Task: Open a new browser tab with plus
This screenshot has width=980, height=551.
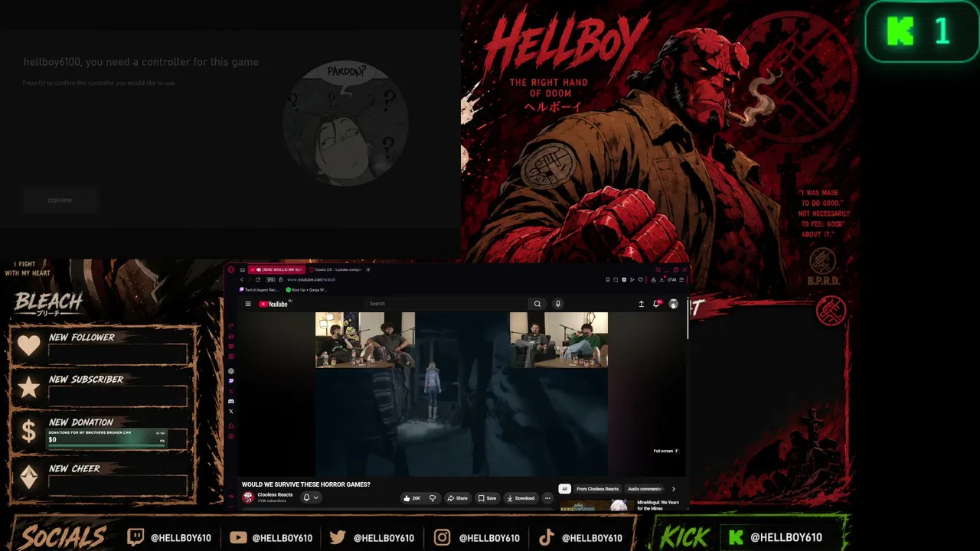Action: (x=368, y=269)
